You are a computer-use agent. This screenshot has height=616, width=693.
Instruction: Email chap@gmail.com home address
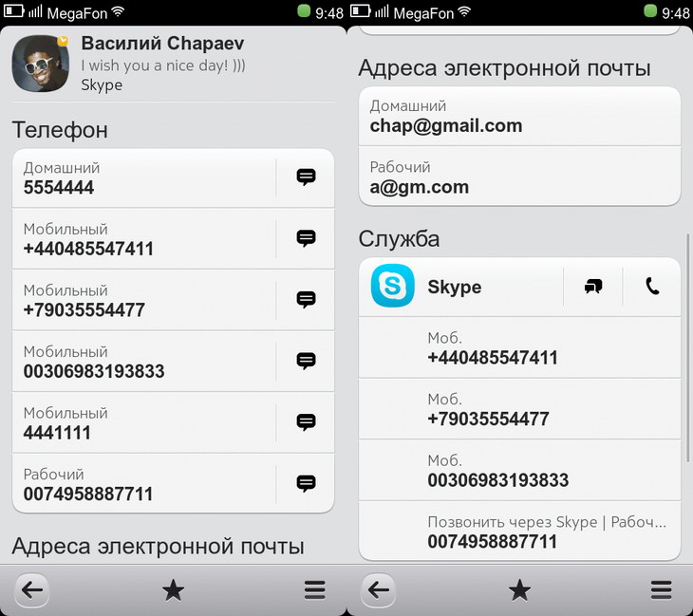pyautogui.click(x=520, y=117)
